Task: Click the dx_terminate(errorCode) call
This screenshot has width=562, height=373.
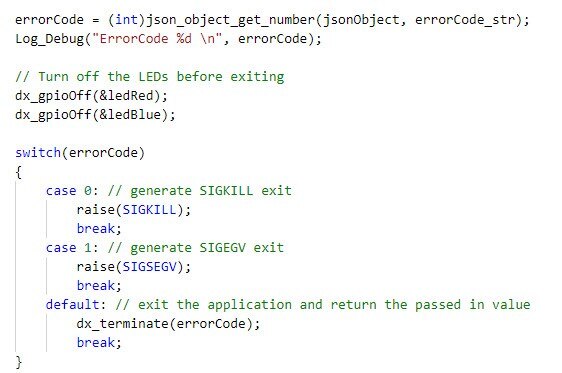Action: click(168, 324)
